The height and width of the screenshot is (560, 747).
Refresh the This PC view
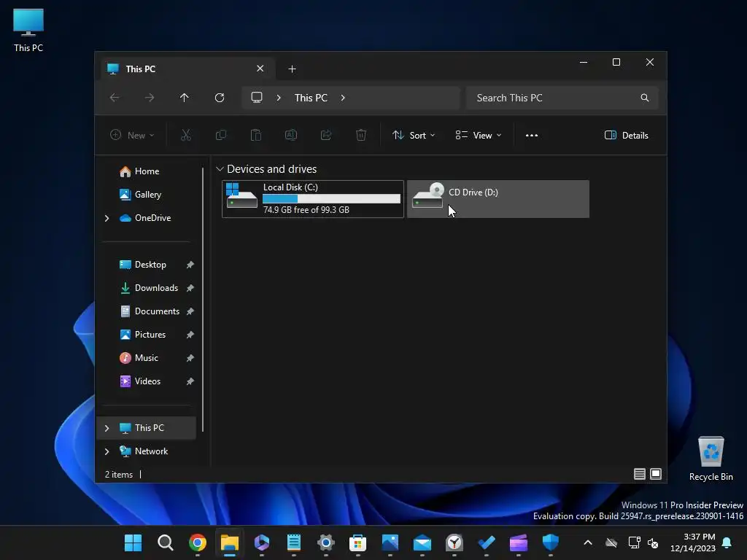coord(219,98)
